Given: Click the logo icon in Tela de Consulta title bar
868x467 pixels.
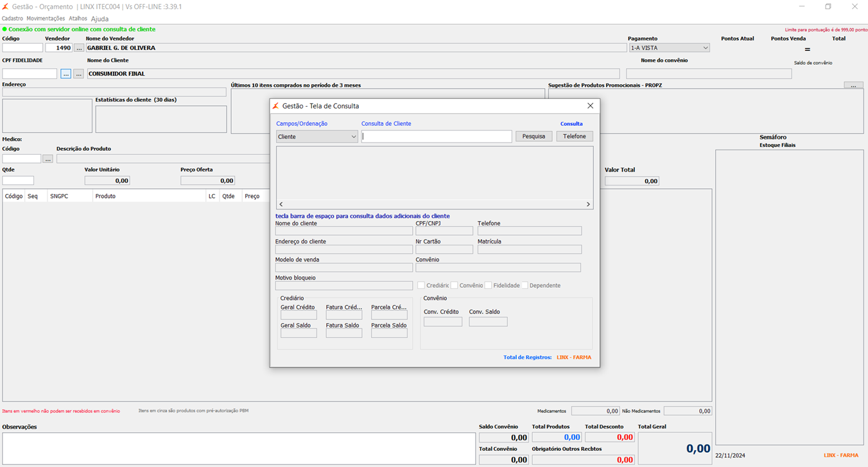Looking at the screenshot, I should (275, 106).
